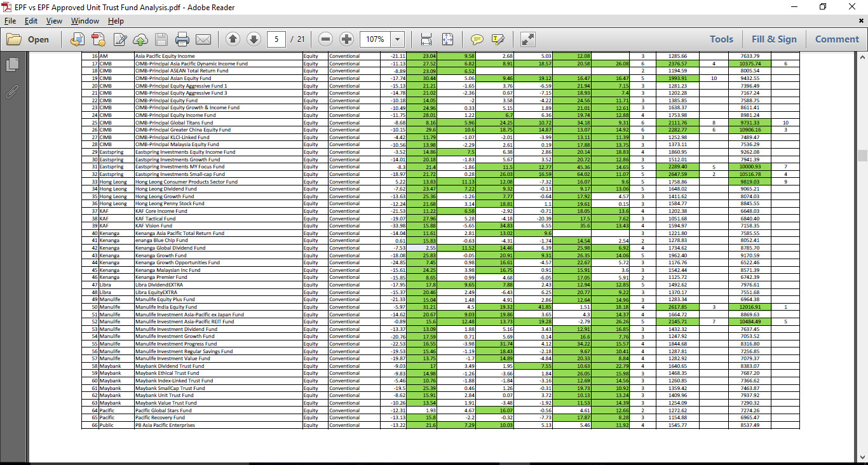Click value '10516.78' in table
The image size is (868, 465).
(750, 174)
